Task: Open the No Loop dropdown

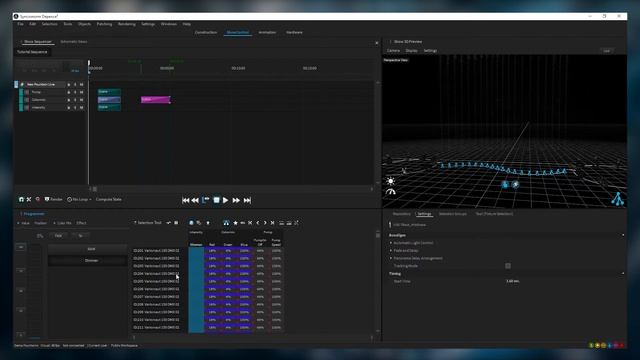Action: tap(79, 199)
